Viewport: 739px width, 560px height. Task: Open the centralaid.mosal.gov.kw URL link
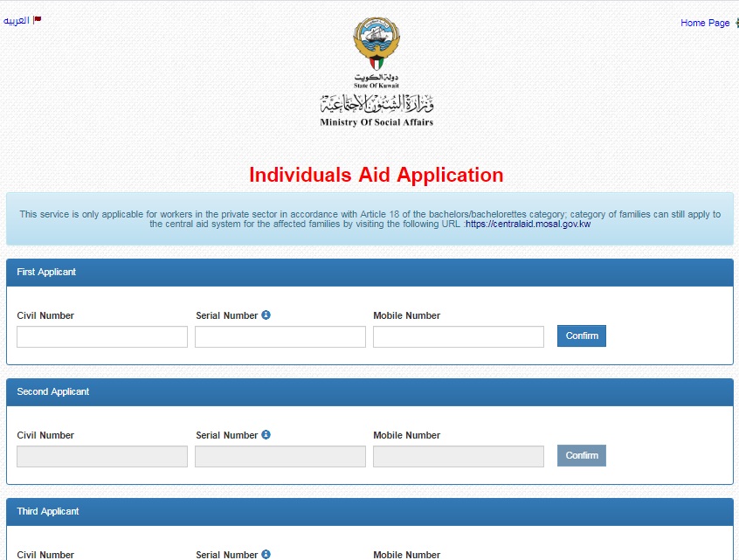pos(528,224)
